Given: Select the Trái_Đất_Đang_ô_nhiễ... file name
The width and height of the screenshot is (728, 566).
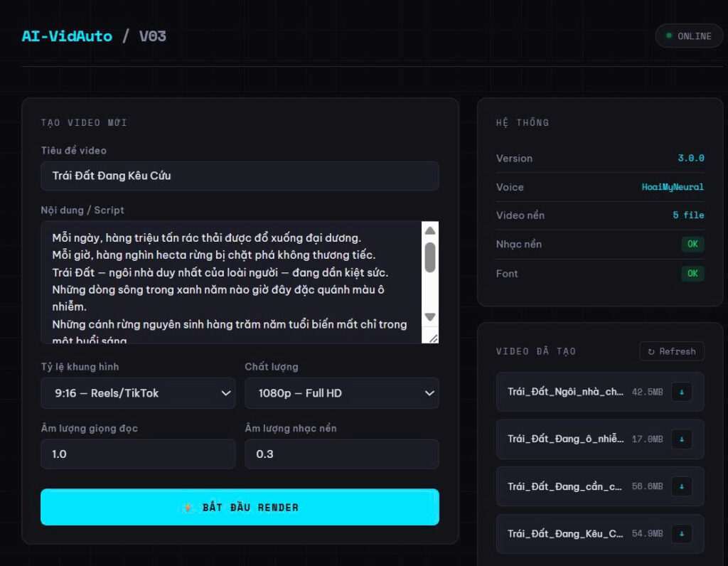Looking at the screenshot, I should pyautogui.click(x=565, y=439).
